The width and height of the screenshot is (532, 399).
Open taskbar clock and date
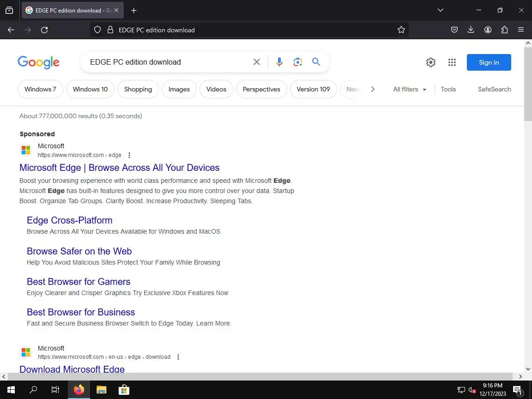(493, 390)
